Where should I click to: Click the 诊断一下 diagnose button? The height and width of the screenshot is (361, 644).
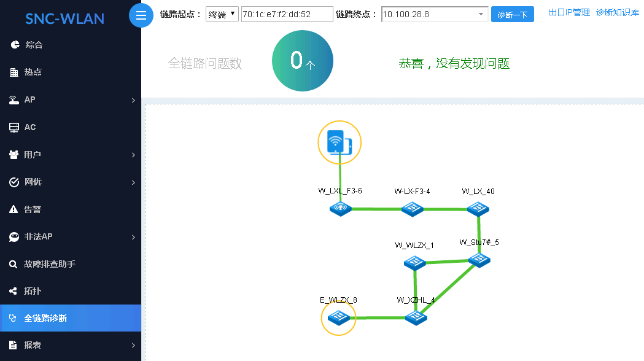point(512,14)
